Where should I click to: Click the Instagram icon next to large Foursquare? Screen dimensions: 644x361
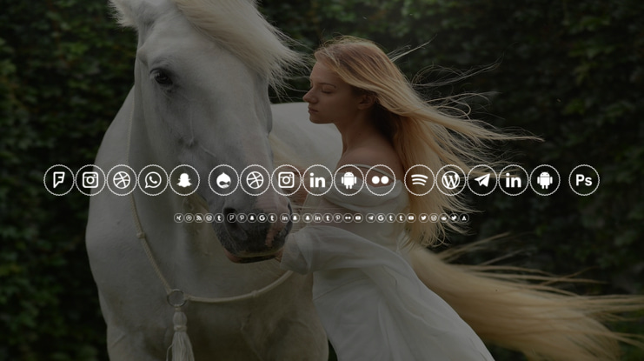pos(90,180)
